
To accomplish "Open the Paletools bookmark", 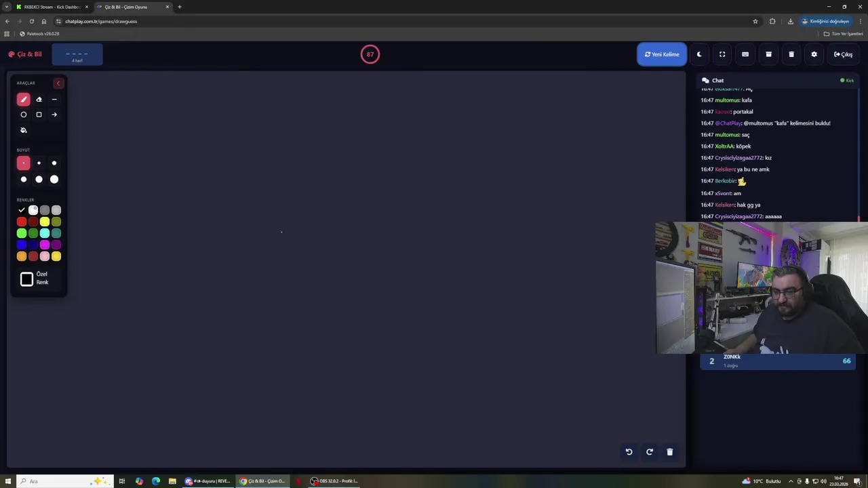I will [39, 33].
